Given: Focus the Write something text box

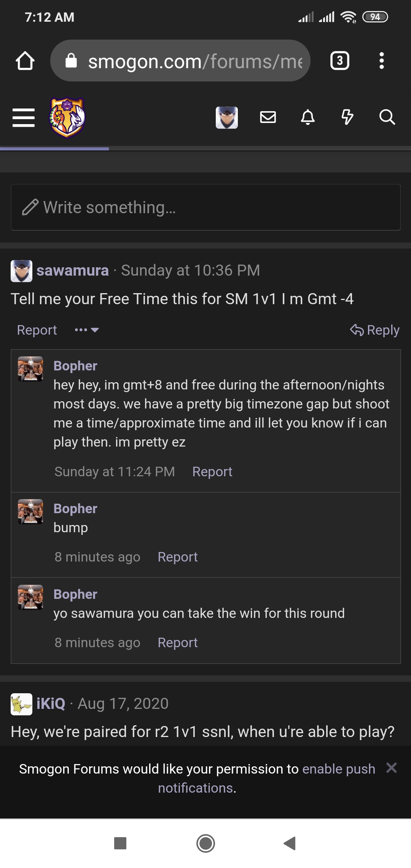Looking at the screenshot, I should 205,207.
